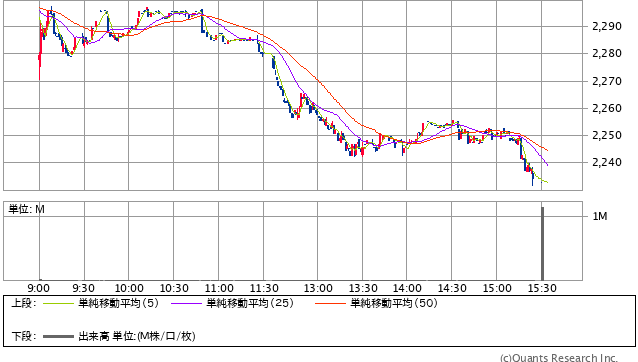Click the (c)Quants Research Inc. credit
This screenshot has height=362, width=638.
click(559, 358)
